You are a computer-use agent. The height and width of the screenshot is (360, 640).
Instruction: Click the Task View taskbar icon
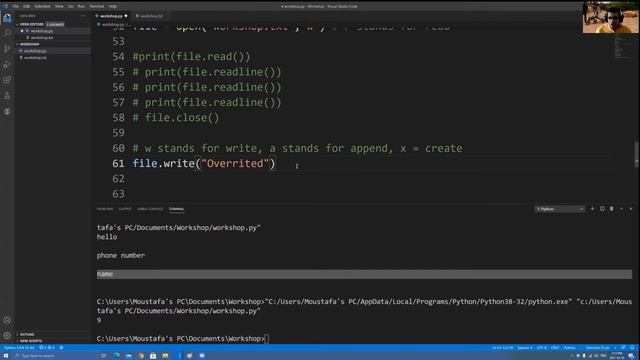(103, 356)
